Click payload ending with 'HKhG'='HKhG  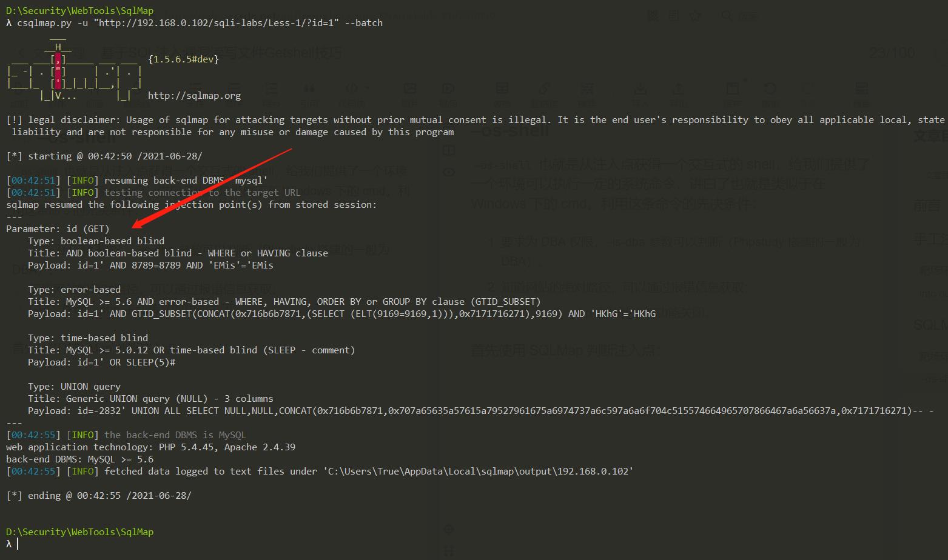[341, 314]
